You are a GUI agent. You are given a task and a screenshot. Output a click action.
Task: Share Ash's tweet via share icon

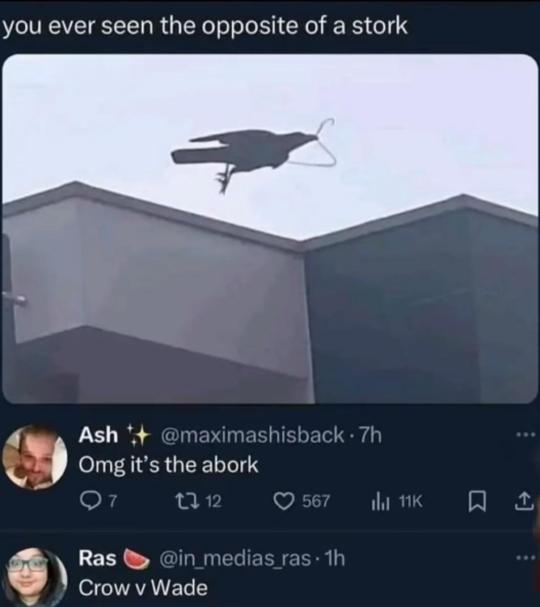pyautogui.click(x=524, y=502)
